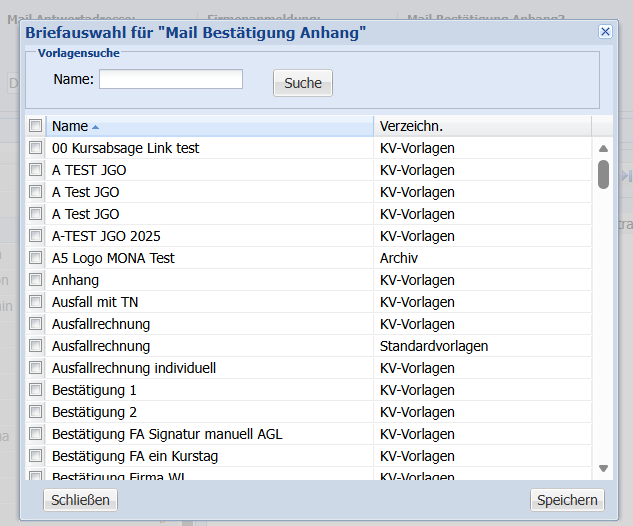
Task: Tick checkbox next to Anhang
Action: (36, 280)
